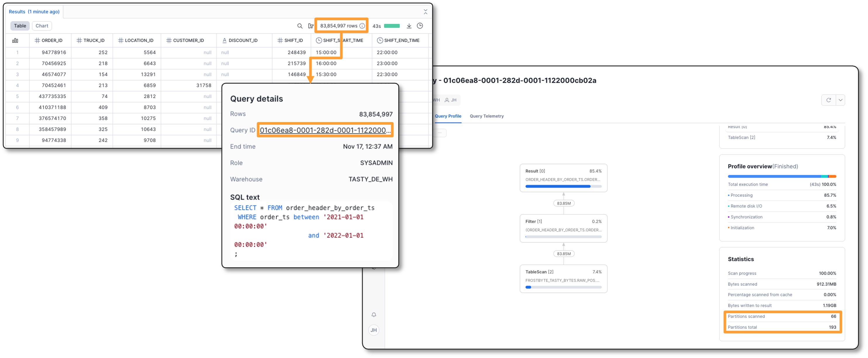
Task: Open the notifications bell icon
Action: [x=374, y=315]
